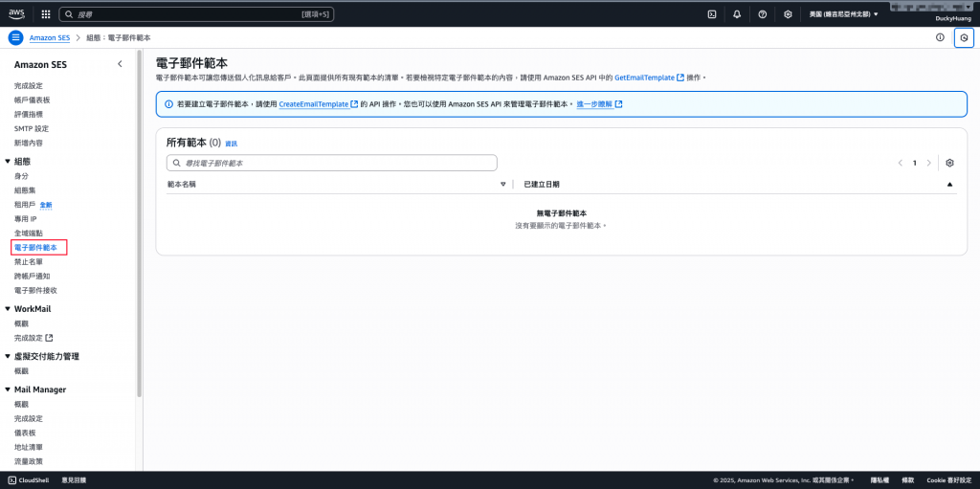Select 評價指標 in sidebar
This screenshot has width=980, height=489.
pyautogui.click(x=29, y=115)
